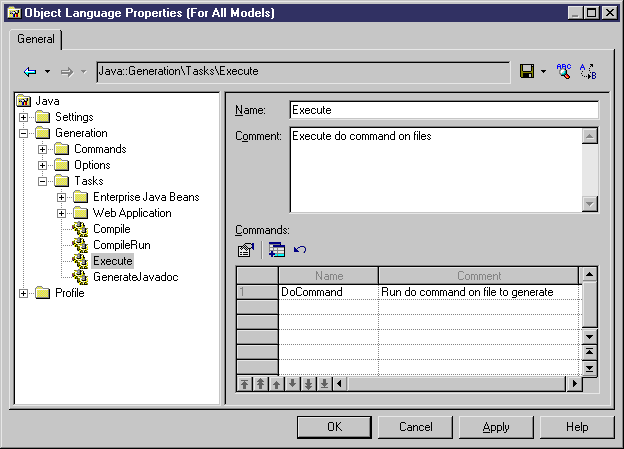Click the gray forward navigation arrow
Screen dimensions: 624x449
click(67, 72)
